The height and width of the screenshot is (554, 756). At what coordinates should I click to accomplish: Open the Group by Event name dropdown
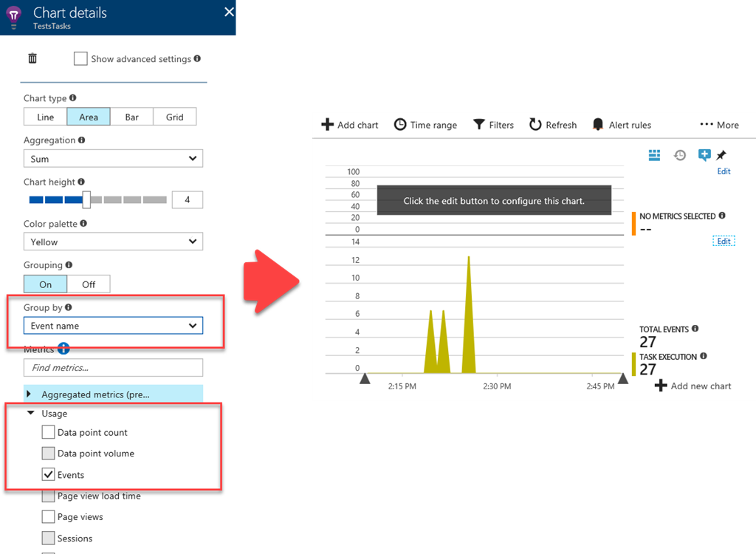113,326
